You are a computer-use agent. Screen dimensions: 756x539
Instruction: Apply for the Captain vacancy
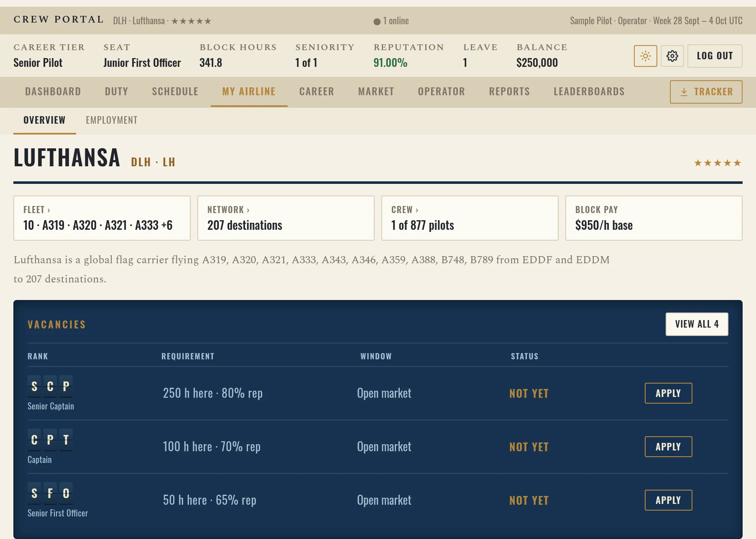tap(669, 447)
